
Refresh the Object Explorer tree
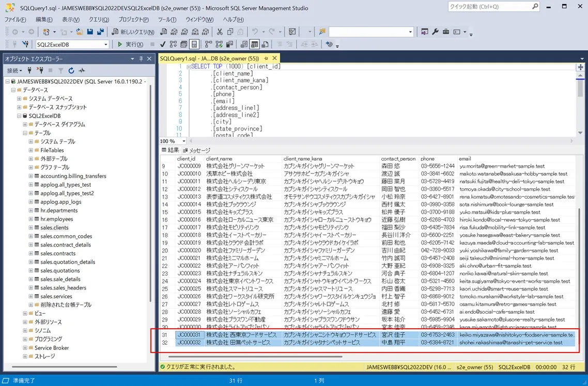[71, 70]
